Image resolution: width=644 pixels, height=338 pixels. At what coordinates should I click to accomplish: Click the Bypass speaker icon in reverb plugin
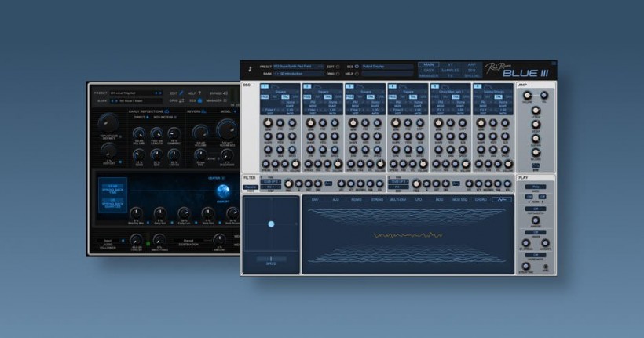point(225,93)
